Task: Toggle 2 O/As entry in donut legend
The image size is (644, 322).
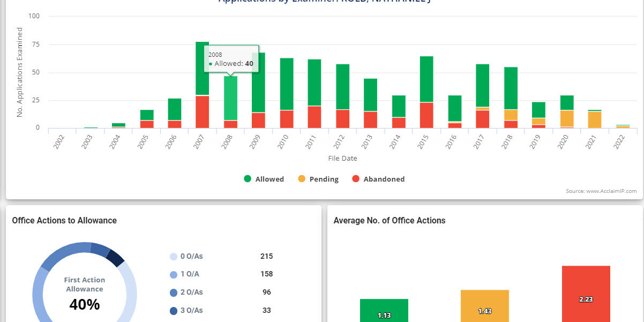Action: 186,292
